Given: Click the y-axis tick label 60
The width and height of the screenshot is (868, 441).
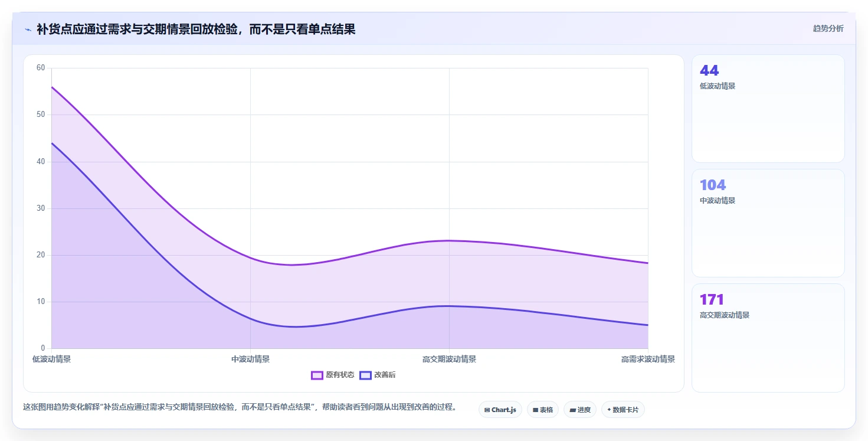Looking at the screenshot, I should pos(41,68).
